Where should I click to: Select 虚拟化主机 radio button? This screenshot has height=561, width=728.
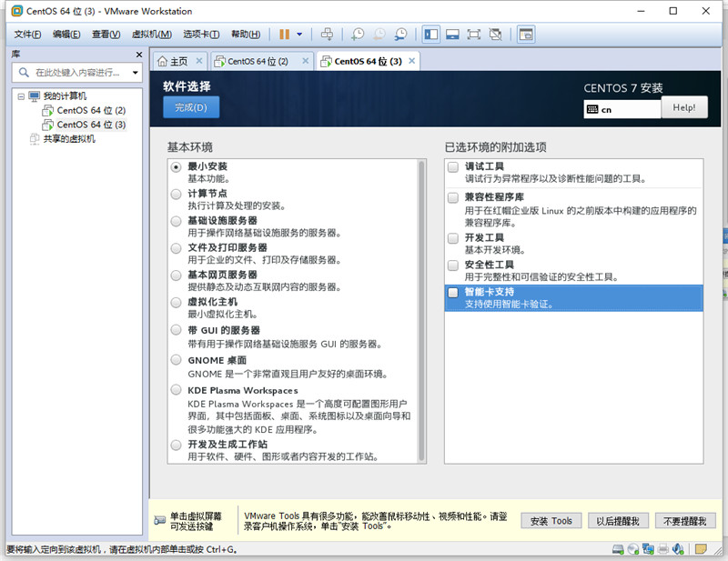(176, 303)
